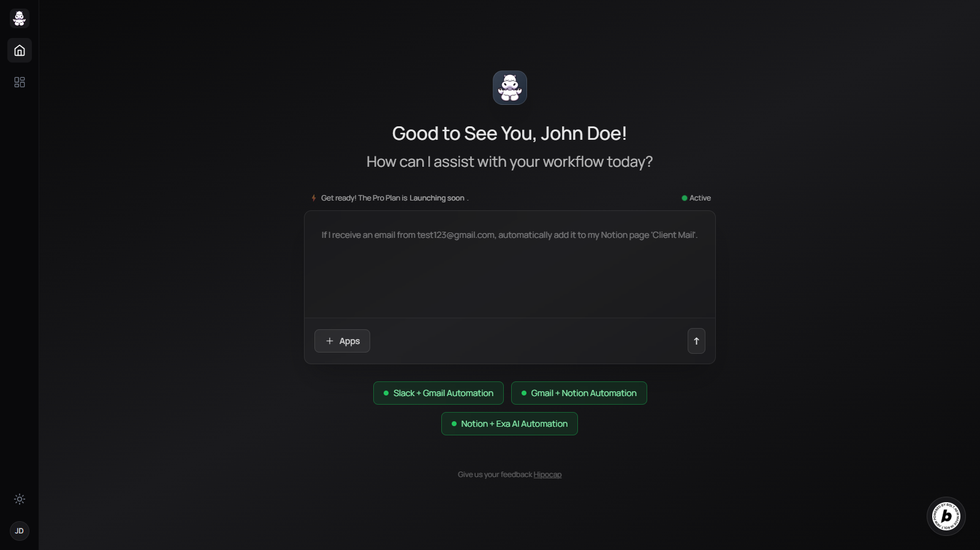The image size is (980, 550).
Task: Click the green Active status indicator
Action: tap(696, 198)
